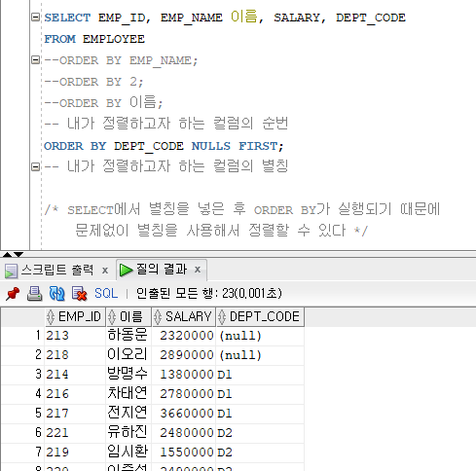Click the sort icon in 이름 header
This screenshot has width=476, height=471.
tap(112, 317)
